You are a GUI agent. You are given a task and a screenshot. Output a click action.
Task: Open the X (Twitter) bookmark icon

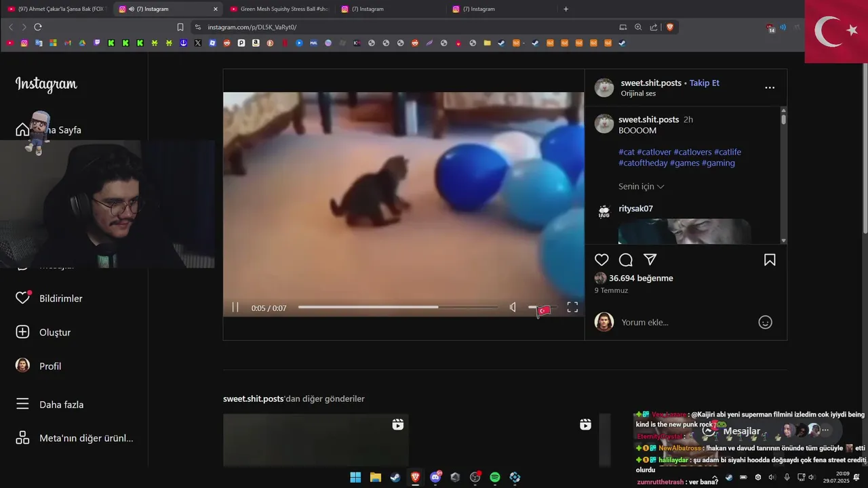coord(198,43)
